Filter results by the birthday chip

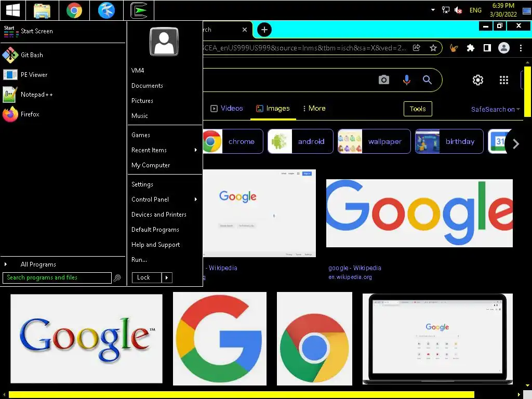point(449,141)
